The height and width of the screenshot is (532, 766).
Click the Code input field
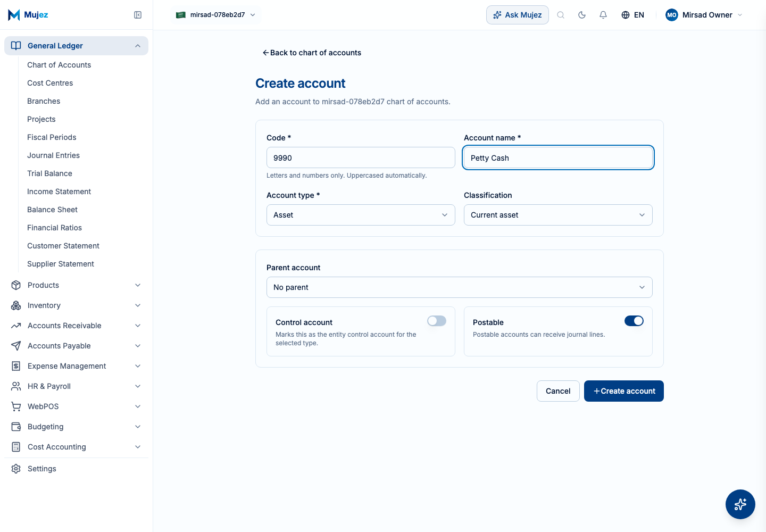coord(361,157)
